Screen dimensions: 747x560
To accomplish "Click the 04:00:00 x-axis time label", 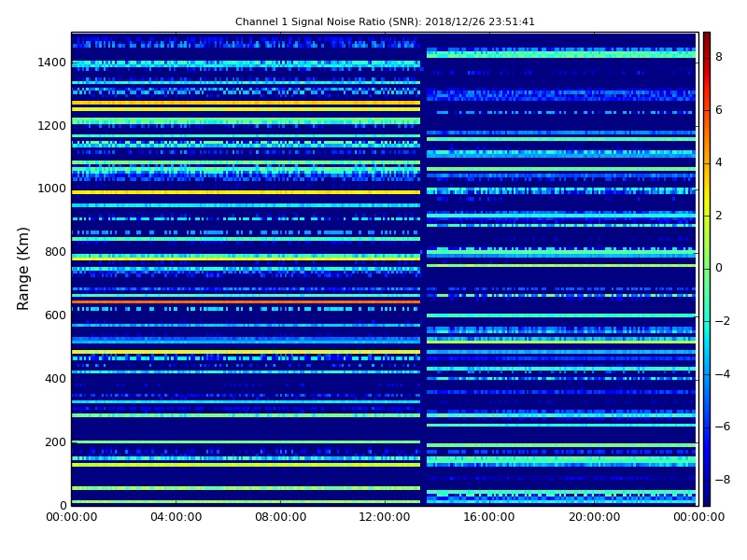I will [176, 517].
